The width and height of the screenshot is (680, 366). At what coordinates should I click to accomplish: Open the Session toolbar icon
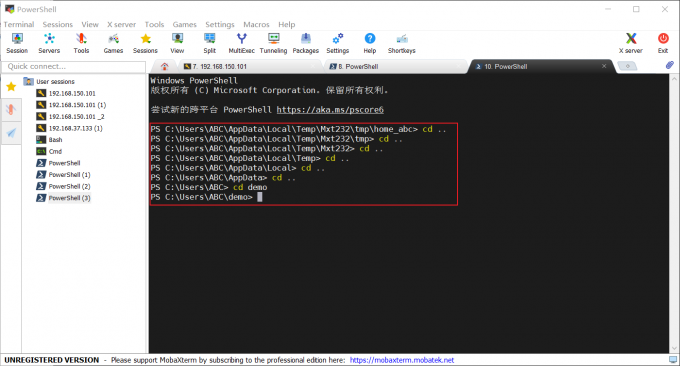[x=17, y=43]
